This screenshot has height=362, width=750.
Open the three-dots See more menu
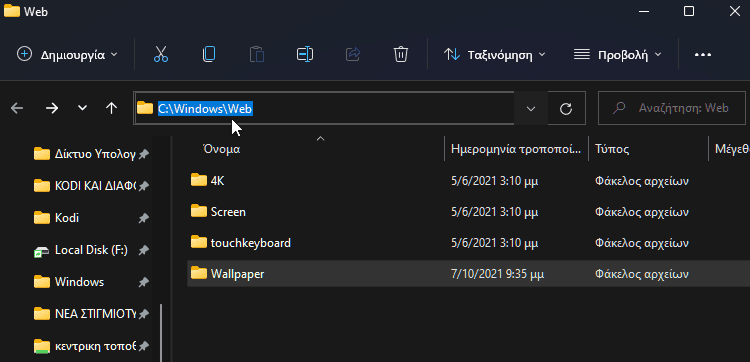click(x=703, y=55)
